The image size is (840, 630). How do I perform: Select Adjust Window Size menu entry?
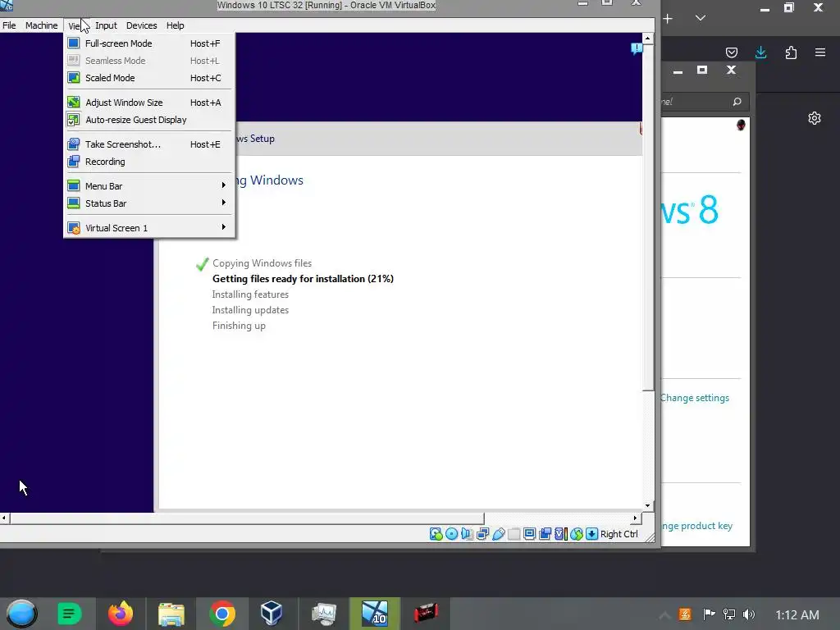pos(149,103)
